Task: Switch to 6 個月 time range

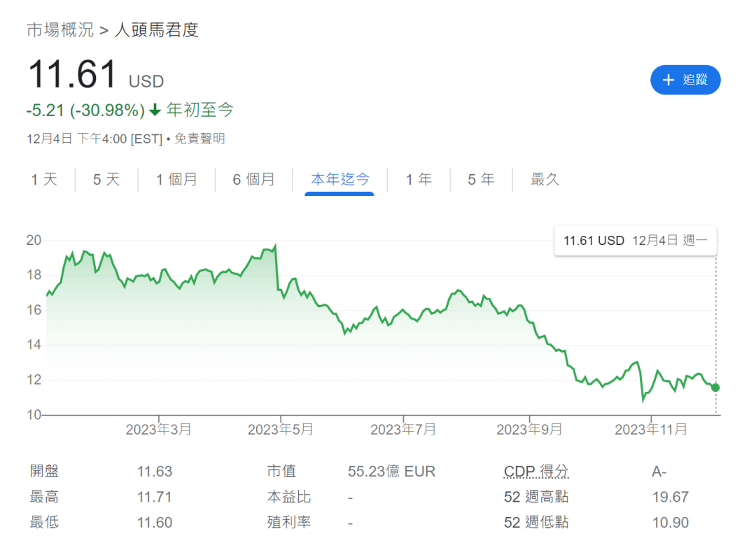Action: (x=253, y=180)
